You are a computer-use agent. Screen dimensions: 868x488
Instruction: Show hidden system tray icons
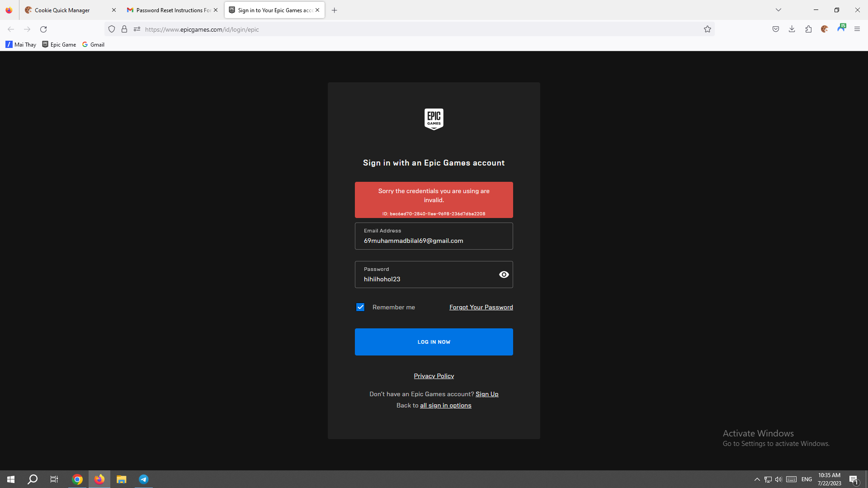pyautogui.click(x=757, y=479)
